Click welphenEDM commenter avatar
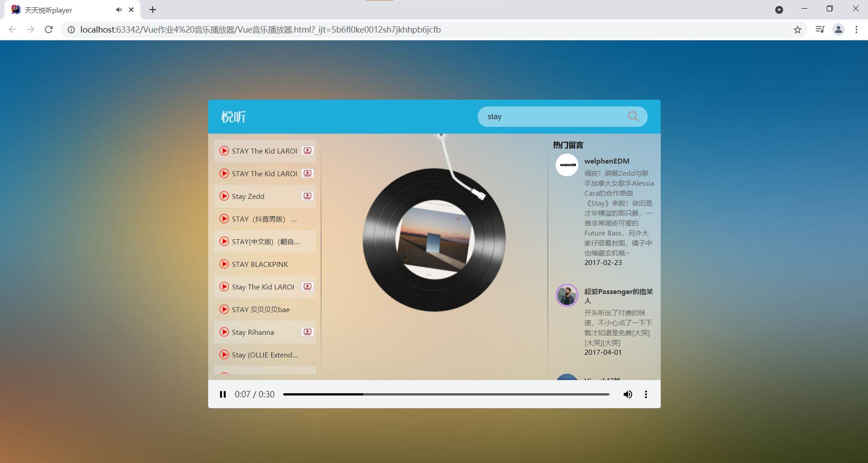 point(567,165)
